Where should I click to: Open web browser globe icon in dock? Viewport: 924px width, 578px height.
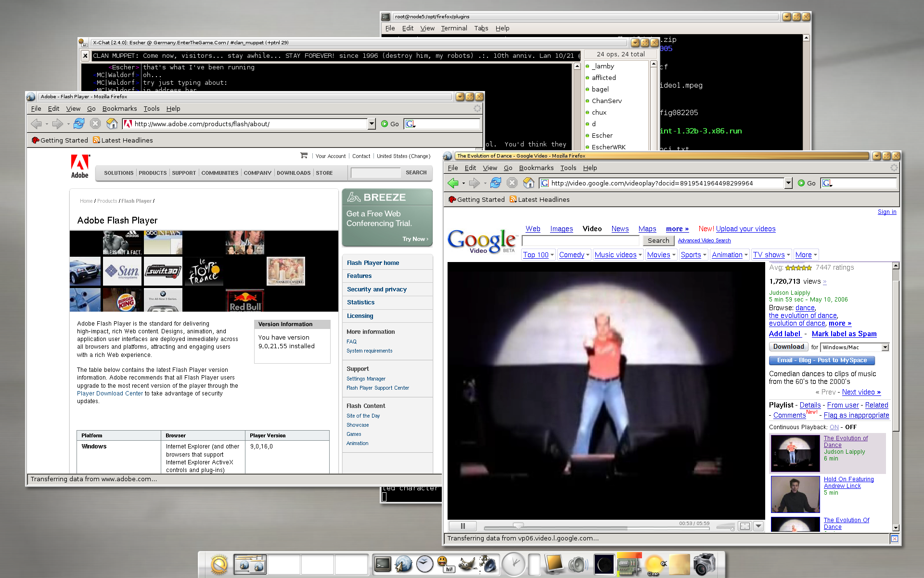pyautogui.click(x=403, y=564)
